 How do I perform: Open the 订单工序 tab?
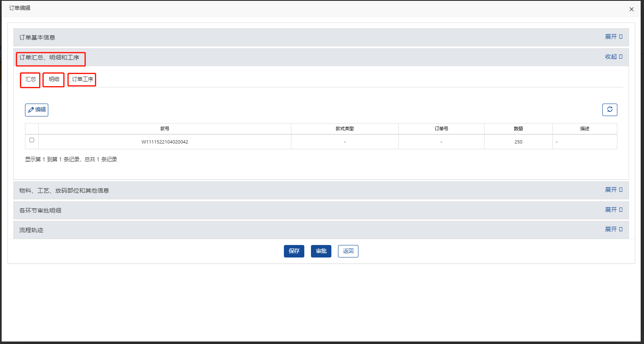point(82,79)
